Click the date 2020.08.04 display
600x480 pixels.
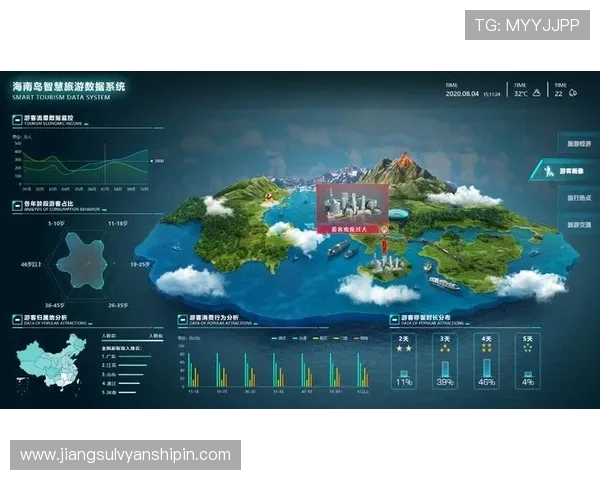coord(462,94)
